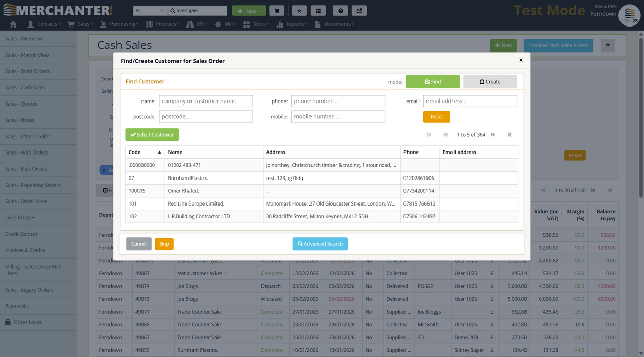Image resolution: width=644 pixels, height=357 pixels.
Task: Click the Skip button
Action: (164, 244)
